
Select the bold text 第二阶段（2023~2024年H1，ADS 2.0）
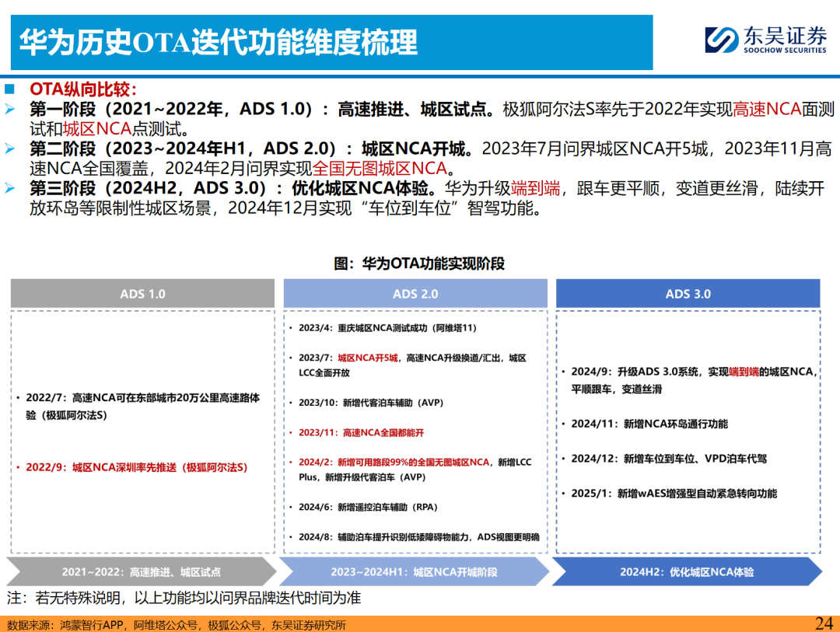(x=183, y=148)
